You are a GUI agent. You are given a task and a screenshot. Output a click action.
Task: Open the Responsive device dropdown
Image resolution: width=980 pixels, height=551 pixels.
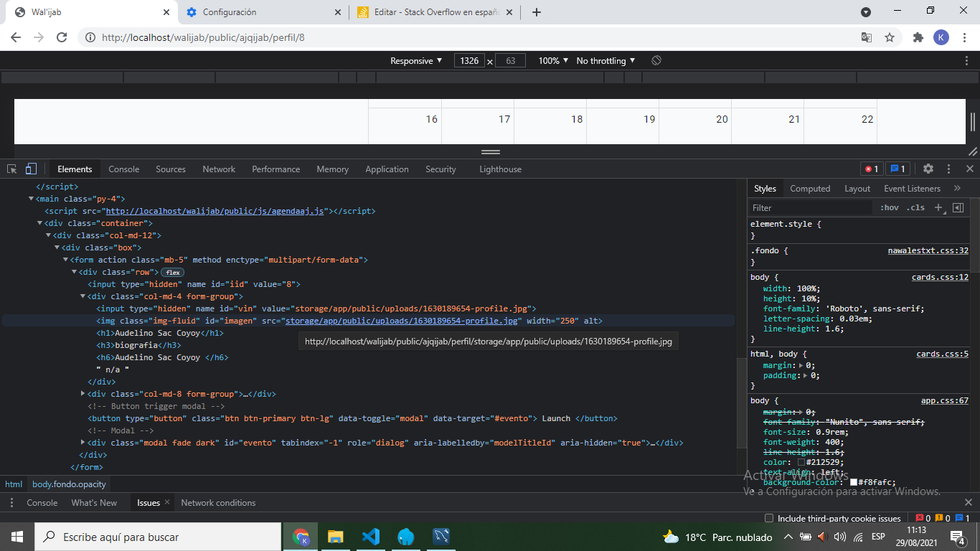tap(416, 61)
